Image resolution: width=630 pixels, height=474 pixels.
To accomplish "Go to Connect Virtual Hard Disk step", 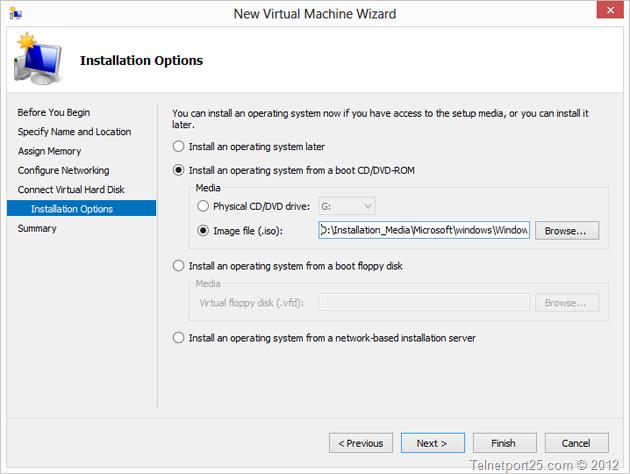I will 71,190.
